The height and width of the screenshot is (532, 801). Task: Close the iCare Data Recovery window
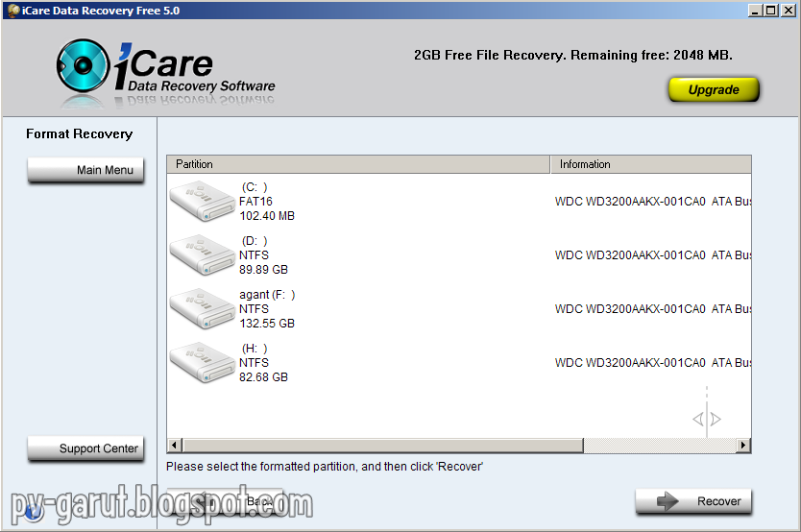[788, 11]
